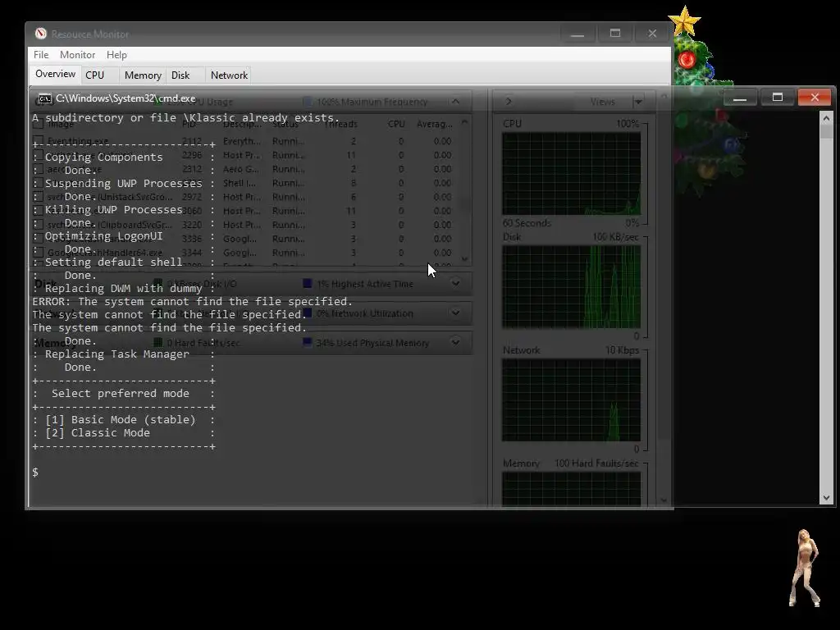The width and height of the screenshot is (840, 630).
Task: Close the Resource Monitor window
Action: (x=652, y=34)
